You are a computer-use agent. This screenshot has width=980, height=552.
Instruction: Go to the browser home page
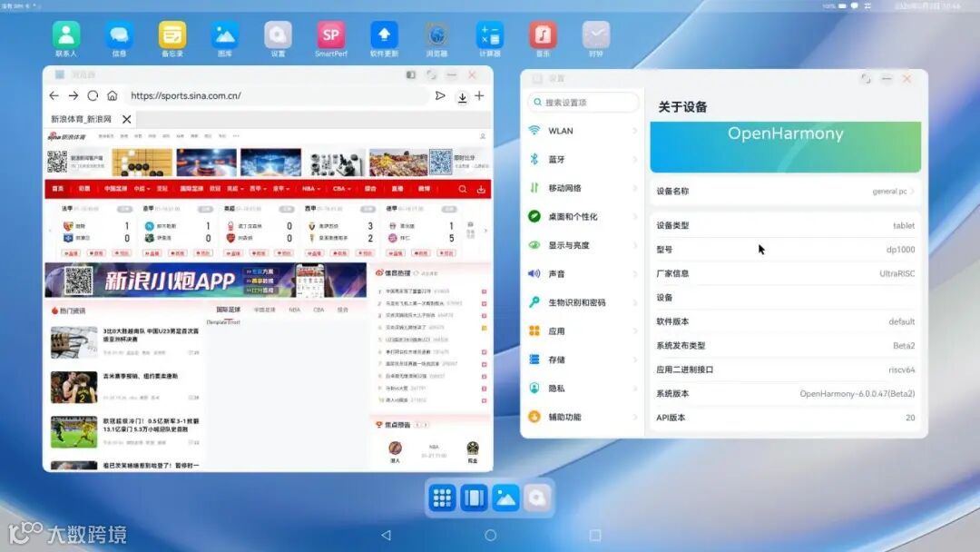tap(112, 95)
